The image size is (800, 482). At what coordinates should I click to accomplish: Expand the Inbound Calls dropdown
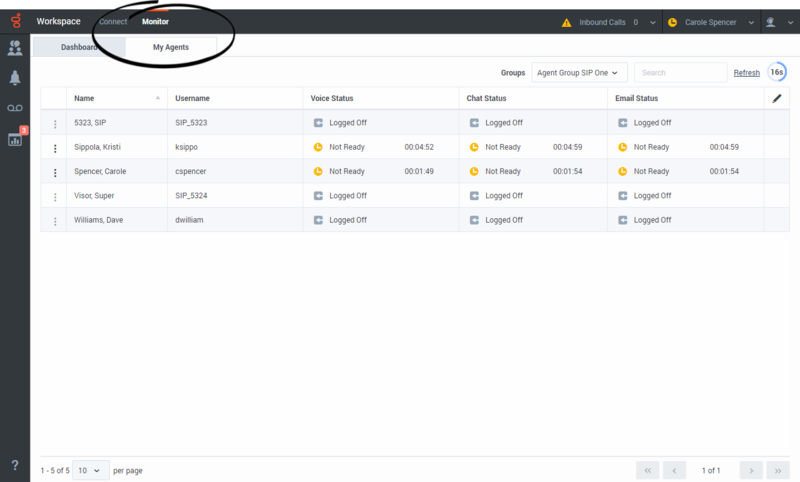[653, 21]
